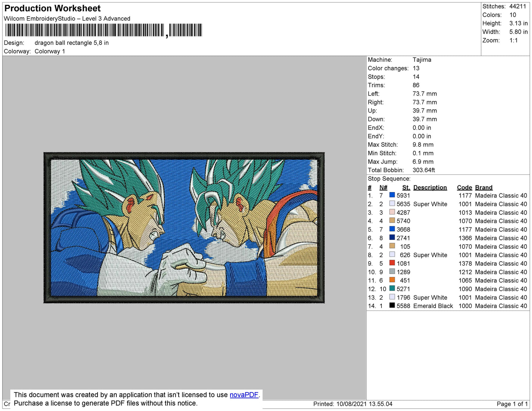Screen dimensions: 532x411
Task: Click the embroidery design preview image
Action: 184,227
